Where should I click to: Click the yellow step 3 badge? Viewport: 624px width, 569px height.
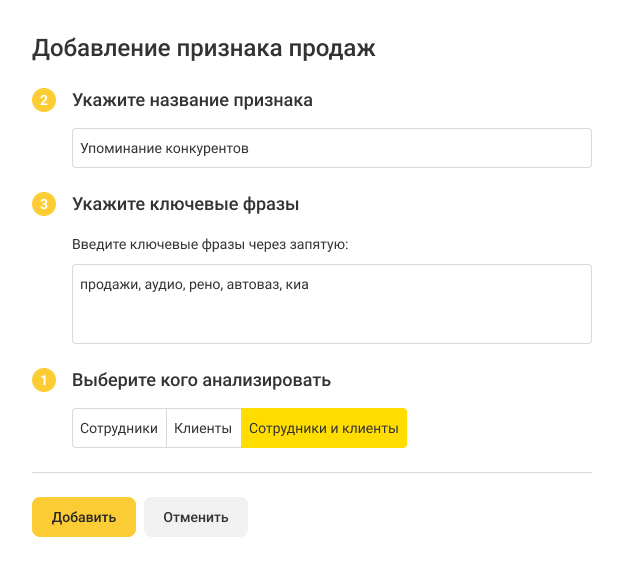(x=43, y=205)
